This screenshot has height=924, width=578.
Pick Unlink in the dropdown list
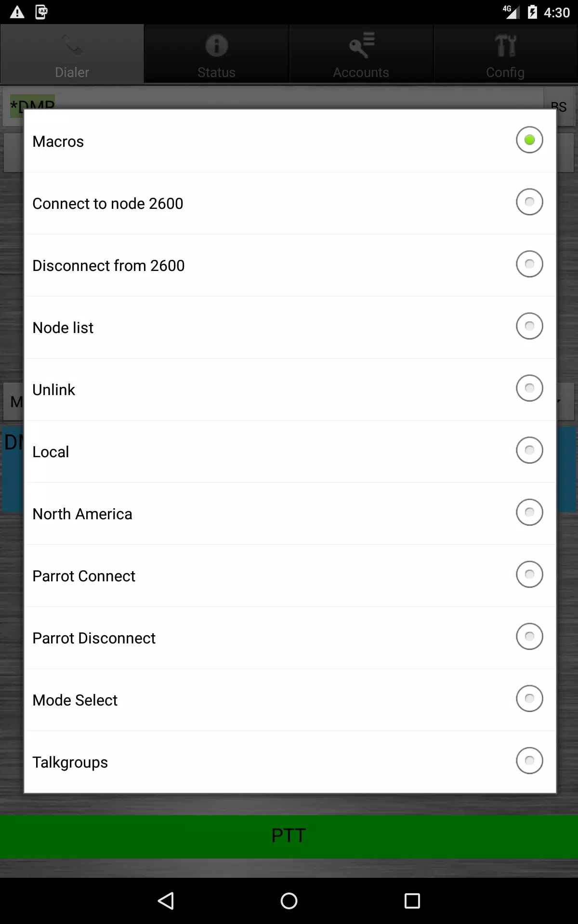pos(290,389)
